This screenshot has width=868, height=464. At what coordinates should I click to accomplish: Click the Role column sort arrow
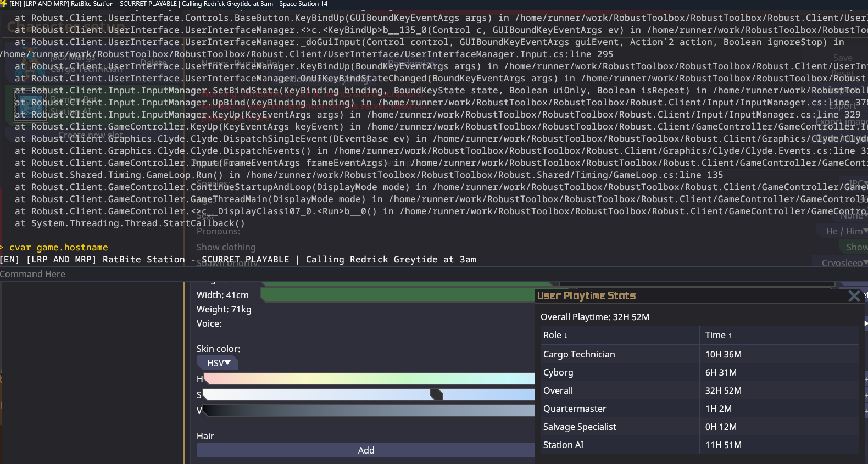coord(565,336)
